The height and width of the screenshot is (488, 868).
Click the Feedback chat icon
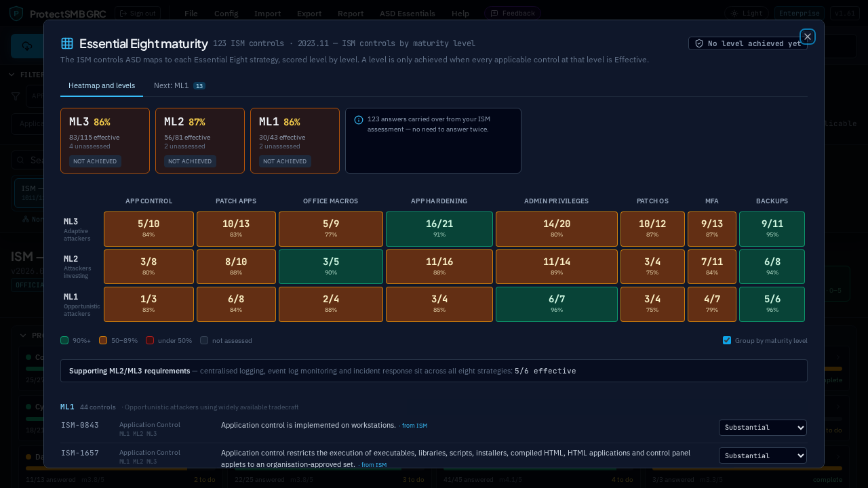click(x=494, y=14)
